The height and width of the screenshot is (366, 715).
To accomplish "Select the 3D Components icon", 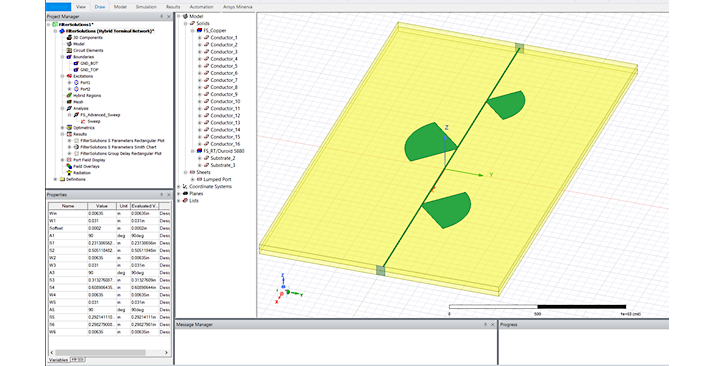I will (69, 37).
